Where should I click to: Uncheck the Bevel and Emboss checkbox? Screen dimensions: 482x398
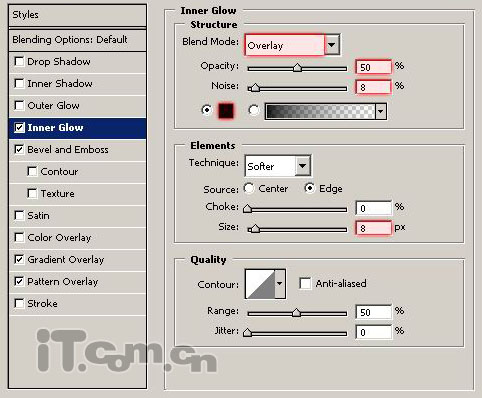click(19, 149)
